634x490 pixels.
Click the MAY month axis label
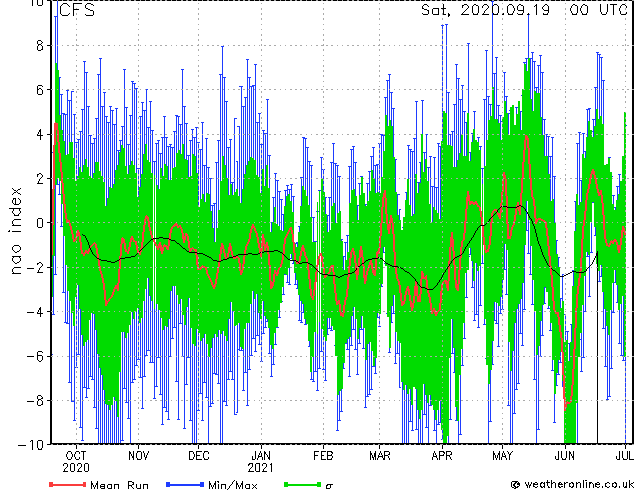point(502,456)
